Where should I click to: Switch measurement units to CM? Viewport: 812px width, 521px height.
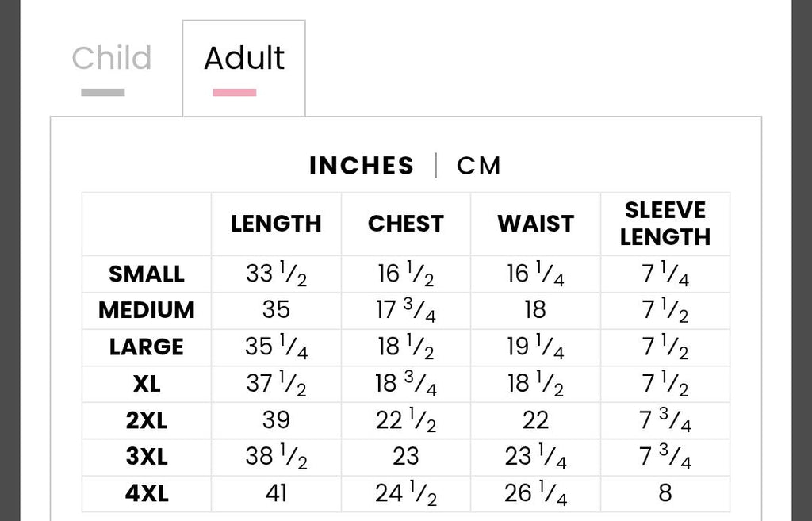pos(478,167)
